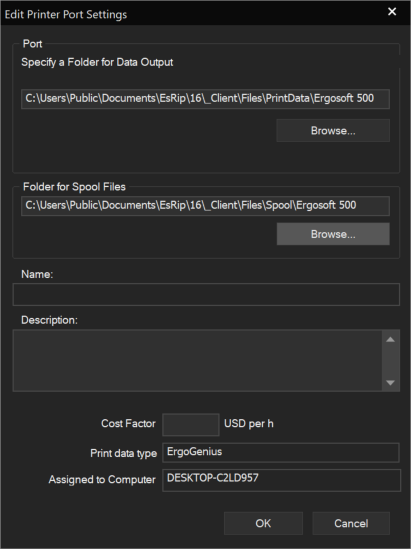Browse for the data output folder
The image size is (411, 549).
pos(333,131)
